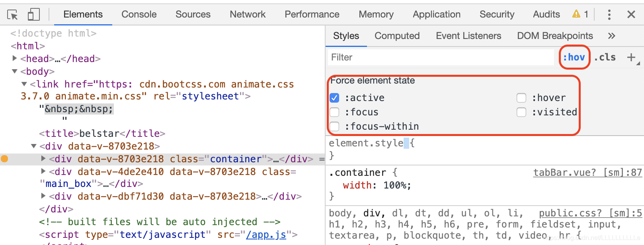This screenshot has height=245, width=644.
Task: Open the public.css source link
Action: tap(590, 213)
